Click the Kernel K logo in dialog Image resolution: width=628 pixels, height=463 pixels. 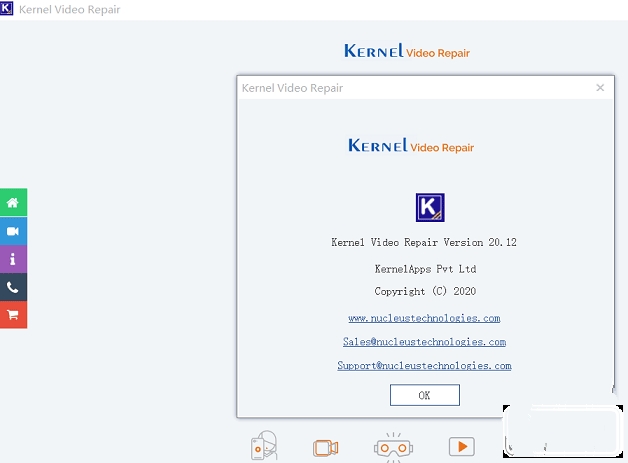429,207
